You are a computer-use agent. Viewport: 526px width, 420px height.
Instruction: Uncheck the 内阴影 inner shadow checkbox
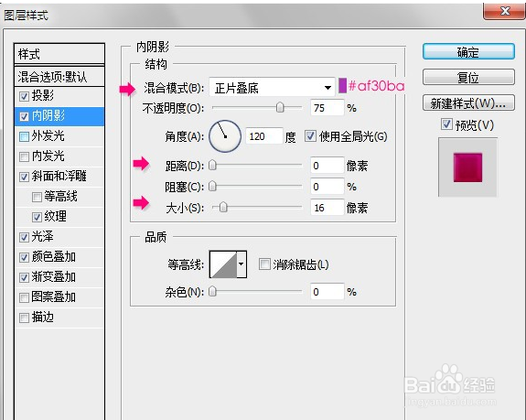tap(24, 117)
